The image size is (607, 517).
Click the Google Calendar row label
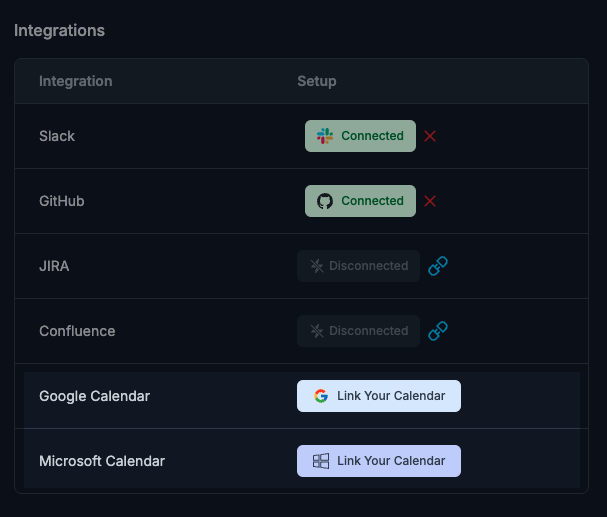tap(94, 396)
